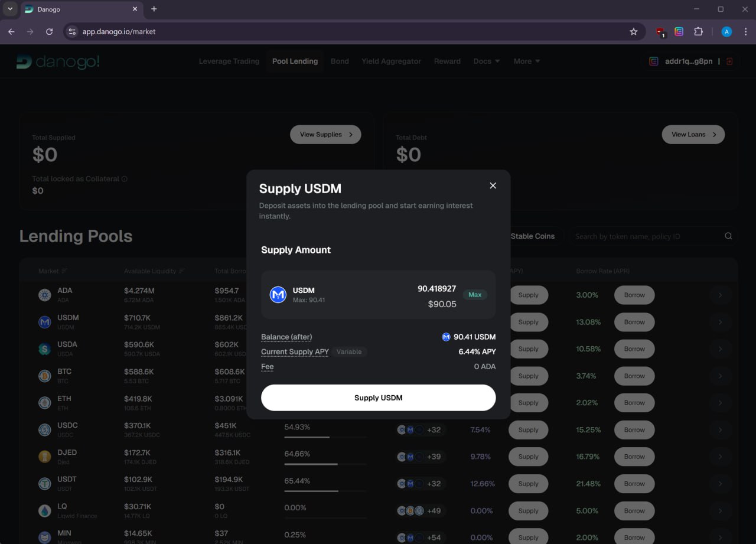Sort by the Market column icon

[x=64, y=271]
